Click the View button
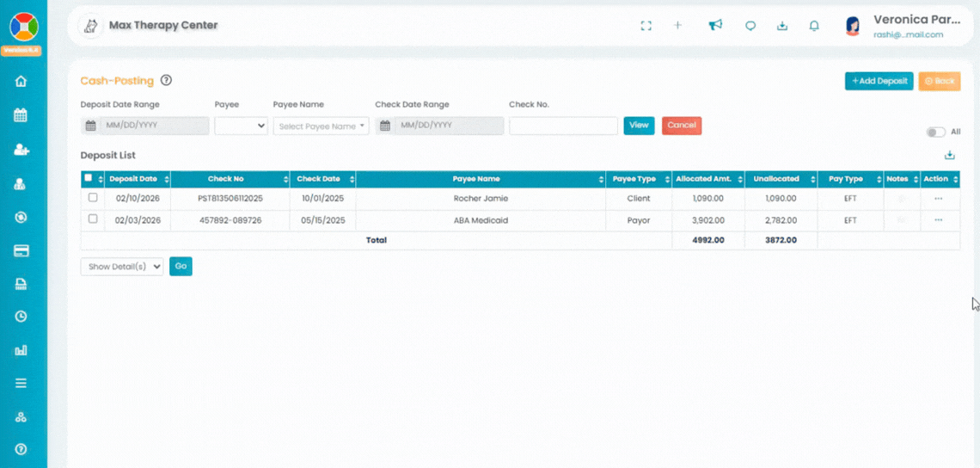Screen dimensions: 980x468 pyautogui.click(x=639, y=126)
